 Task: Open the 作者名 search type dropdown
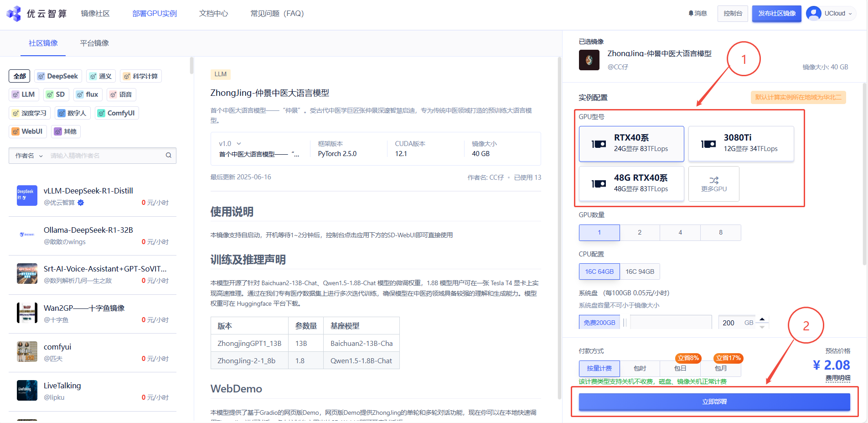pos(29,156)
